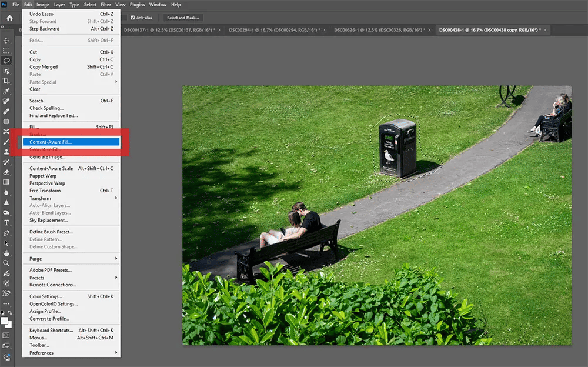Screen dimensions: 588x367
Task: Select the Move tool
Action: tap(6, 41)
